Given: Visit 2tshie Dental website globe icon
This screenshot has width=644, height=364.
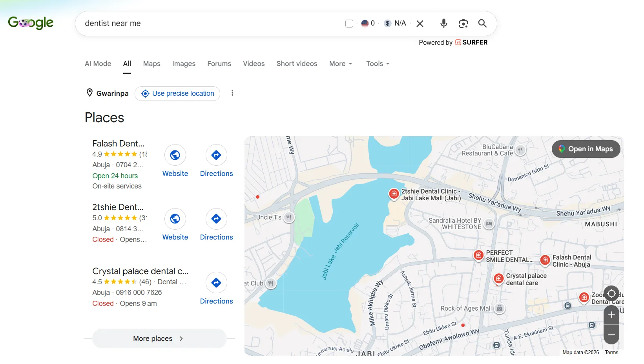Looking at the screenshot, I should click(x=175, y=219).
